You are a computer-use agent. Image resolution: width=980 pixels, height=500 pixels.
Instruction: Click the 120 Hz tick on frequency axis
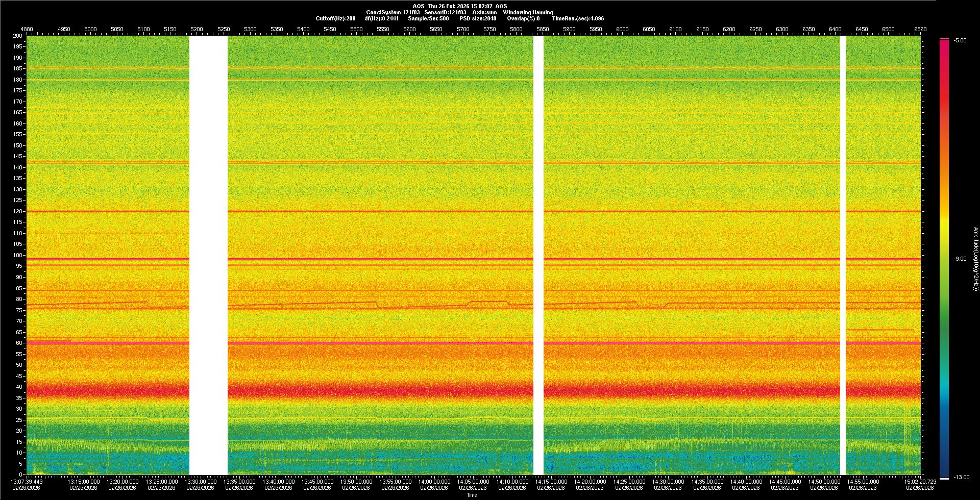18,211
